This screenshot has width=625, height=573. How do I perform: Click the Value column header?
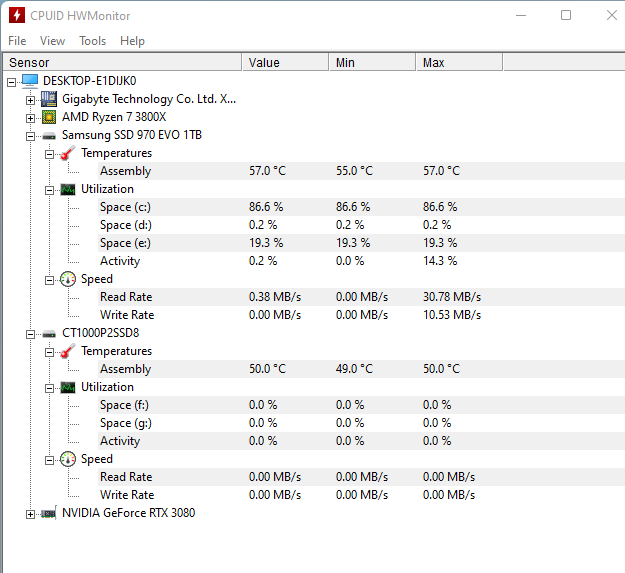(285, 63)
